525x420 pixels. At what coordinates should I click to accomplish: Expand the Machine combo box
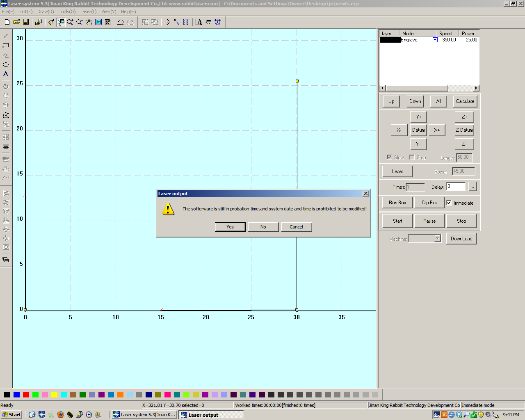[x=438, y=239]
